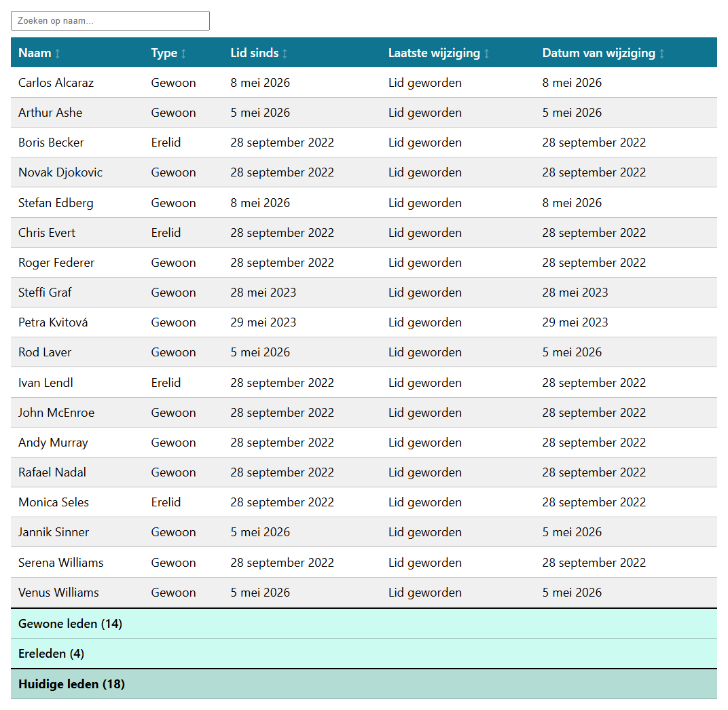Click the 'Gewone leden (14)' summary row
Viewport: 728px width, 710px height.
click(x=364, y=624)
